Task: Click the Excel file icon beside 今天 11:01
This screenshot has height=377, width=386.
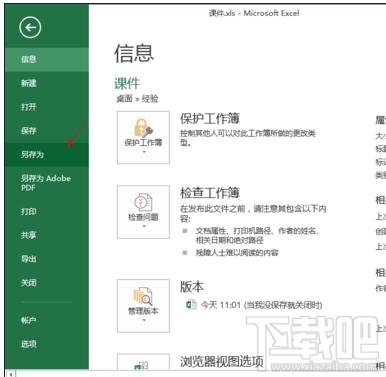Action: pyautogui.click(x=191, y=304)
